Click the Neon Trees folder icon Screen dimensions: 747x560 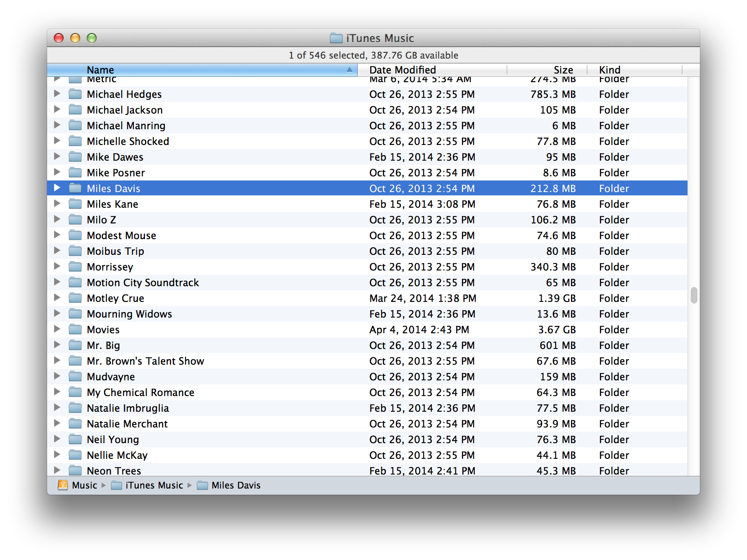75,470
